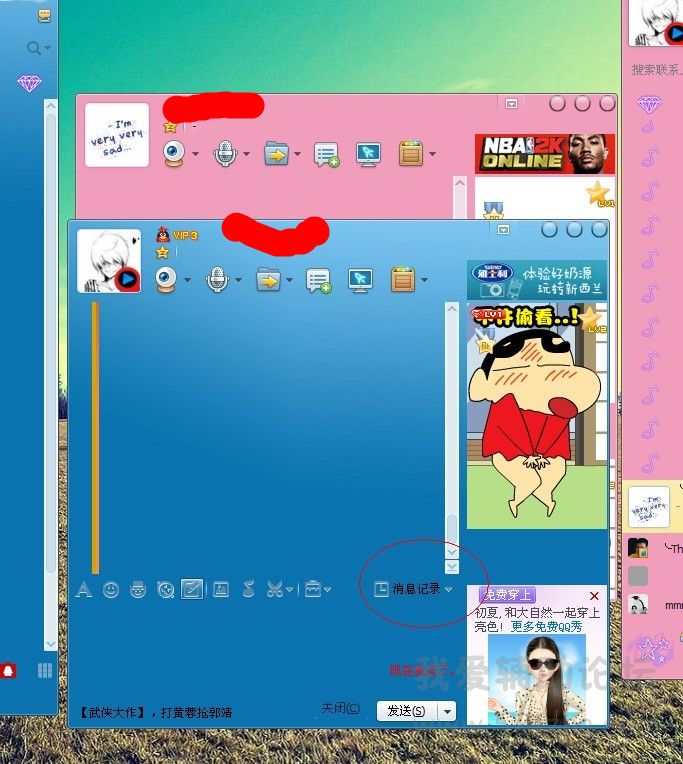
Task: Click the purple diamond icon in right pink panel
Action: pyautogui.click(x=649, y=104)
